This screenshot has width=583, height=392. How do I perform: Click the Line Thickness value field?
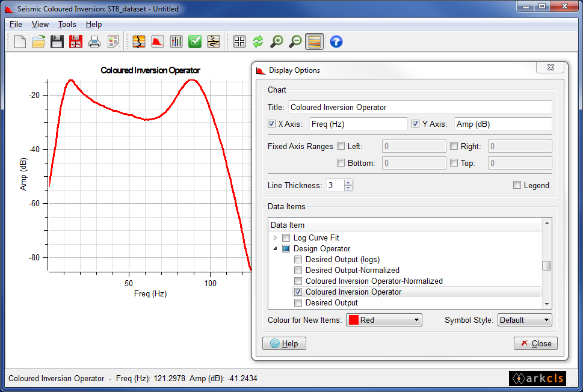click(x=335, y=185)
